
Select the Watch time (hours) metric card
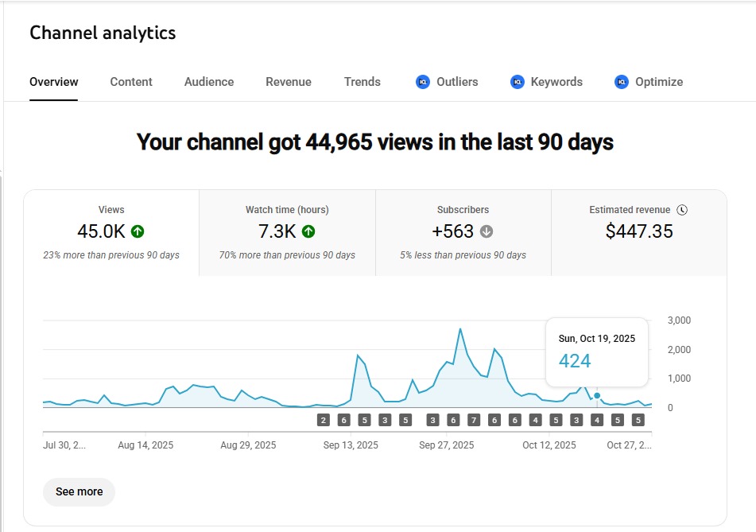(x=287, y=232)
